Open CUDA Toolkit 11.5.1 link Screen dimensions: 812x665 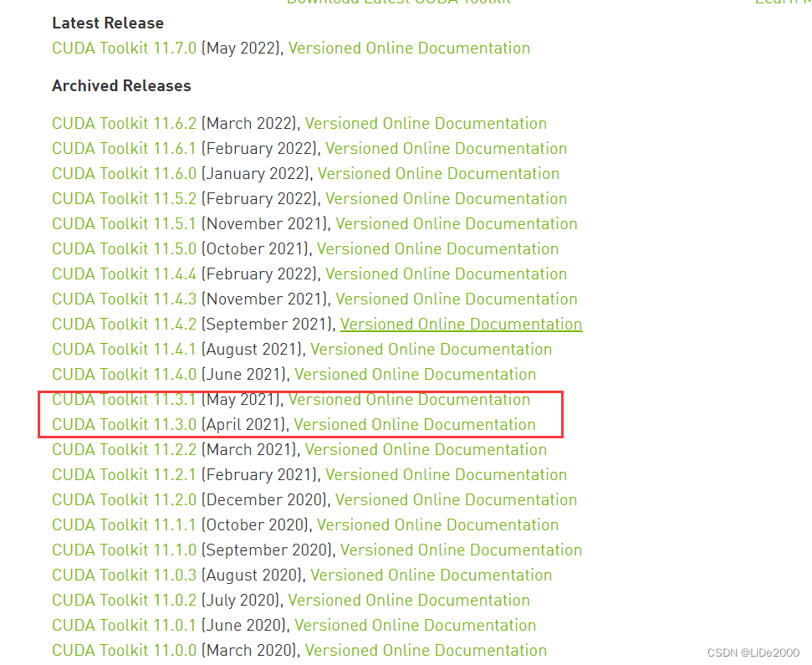pos(125,223)
